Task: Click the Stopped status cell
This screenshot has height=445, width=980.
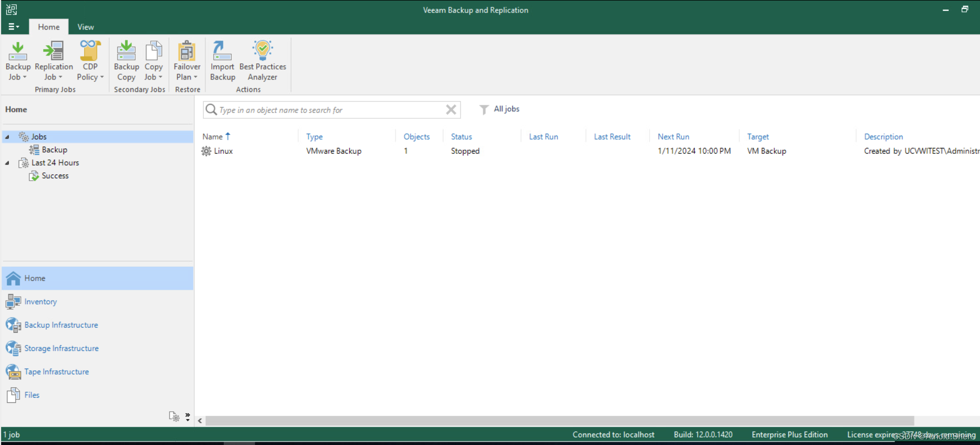Action: tap(465, 151)
